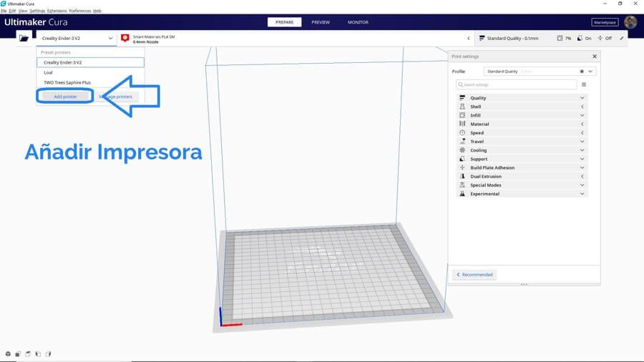Expand the Shell settings section

[582, 107]
